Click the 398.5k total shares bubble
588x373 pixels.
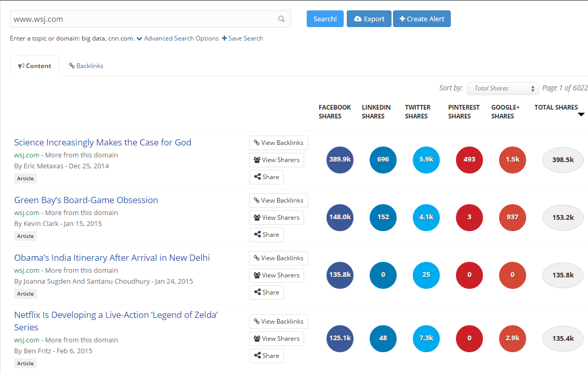563,160
